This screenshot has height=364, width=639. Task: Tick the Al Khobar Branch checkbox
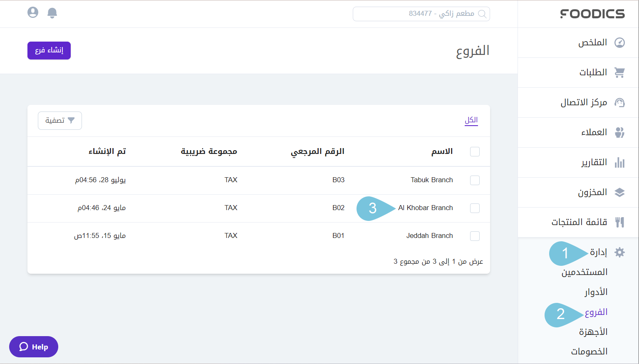[x=475, y=208]
